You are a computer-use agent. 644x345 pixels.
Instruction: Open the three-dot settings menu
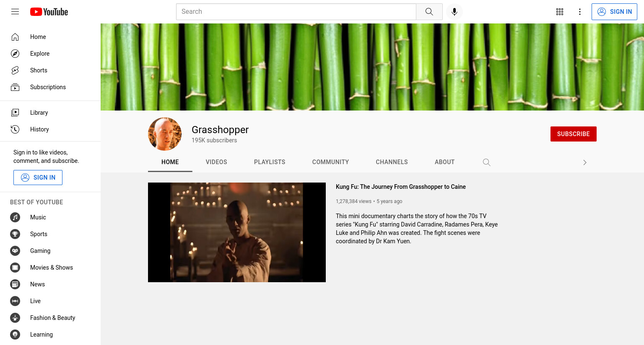580,12
